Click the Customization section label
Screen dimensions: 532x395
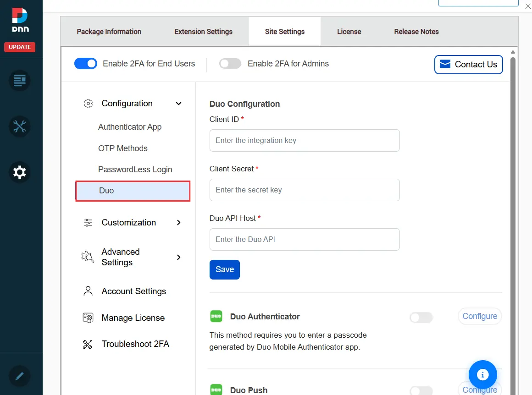click(x=128, y=222)
